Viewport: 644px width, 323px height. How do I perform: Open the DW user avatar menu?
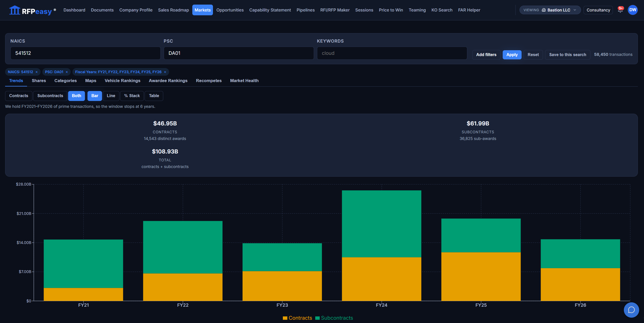point(633,10)
